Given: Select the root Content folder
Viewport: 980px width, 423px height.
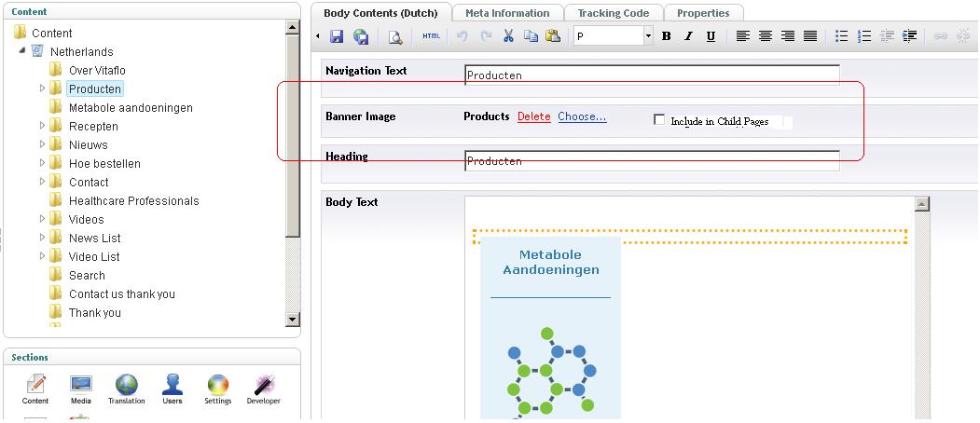Looking at the screenshot, I should pos(52,34).
